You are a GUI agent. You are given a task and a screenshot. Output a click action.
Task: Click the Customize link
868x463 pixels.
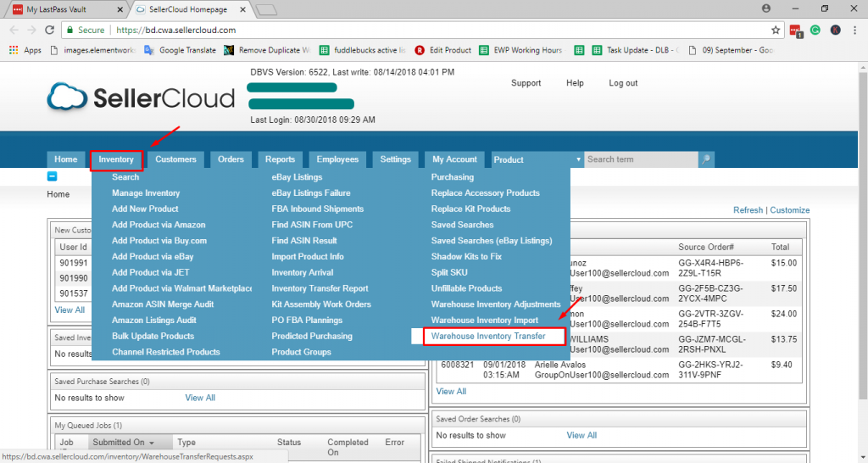790,210
